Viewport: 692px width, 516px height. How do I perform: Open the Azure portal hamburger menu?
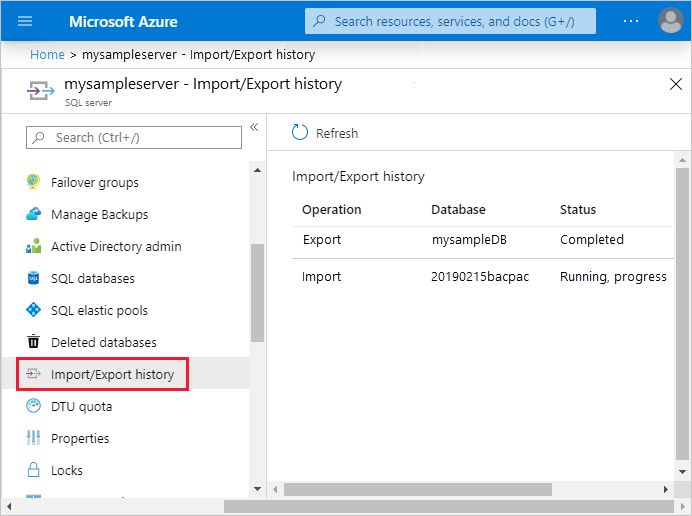tap(26, 21)
